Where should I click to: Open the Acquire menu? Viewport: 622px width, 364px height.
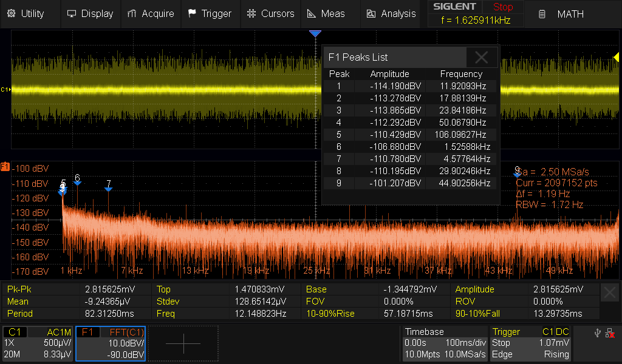151,13
